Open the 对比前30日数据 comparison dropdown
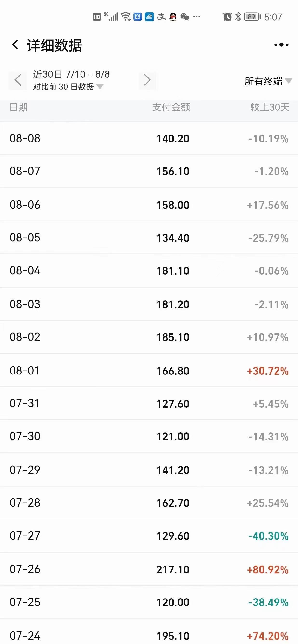Viewport: 298px width, 644px height. 68,86
